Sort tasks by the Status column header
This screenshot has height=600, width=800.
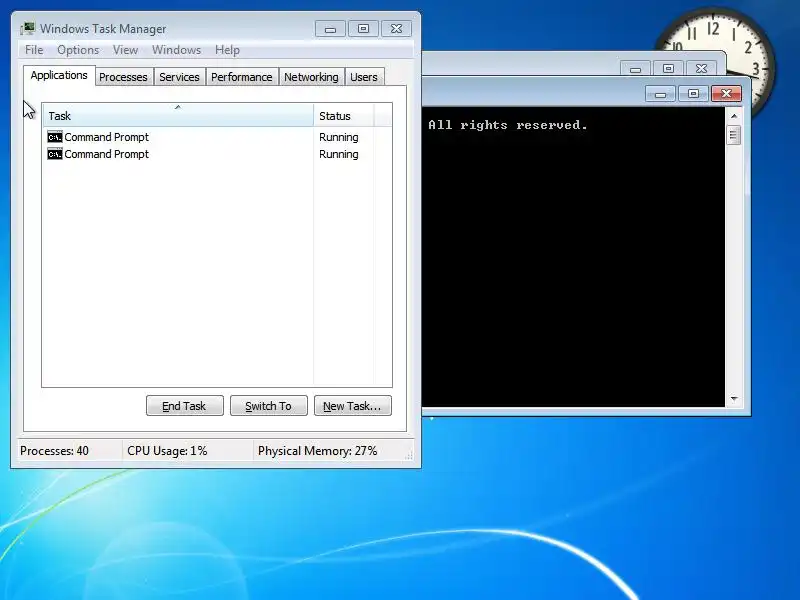pos(344,115)
